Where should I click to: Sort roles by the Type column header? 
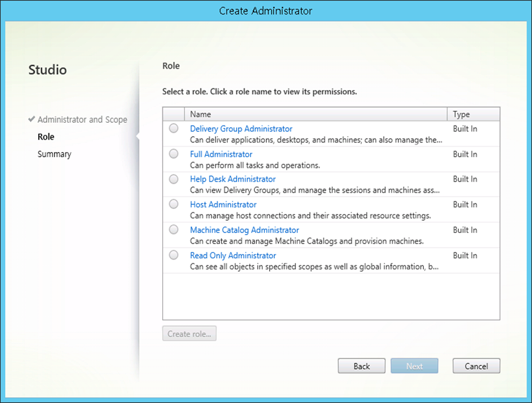pos(473,114)
